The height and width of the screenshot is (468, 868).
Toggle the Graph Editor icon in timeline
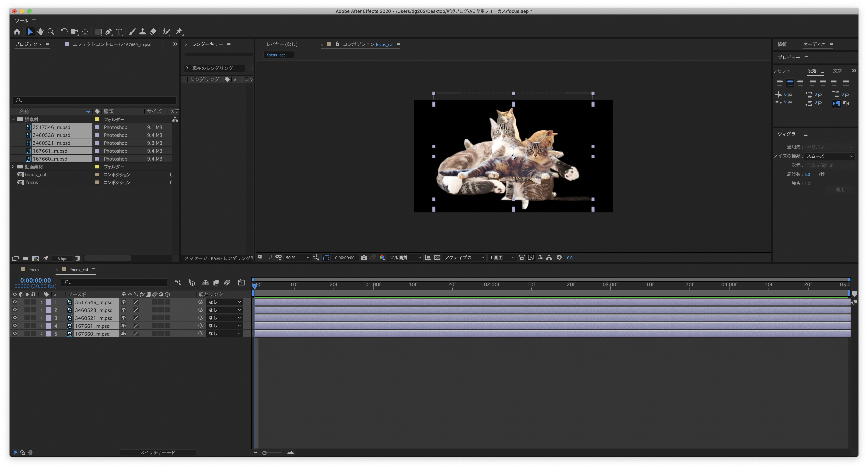[x=241, y=283]
